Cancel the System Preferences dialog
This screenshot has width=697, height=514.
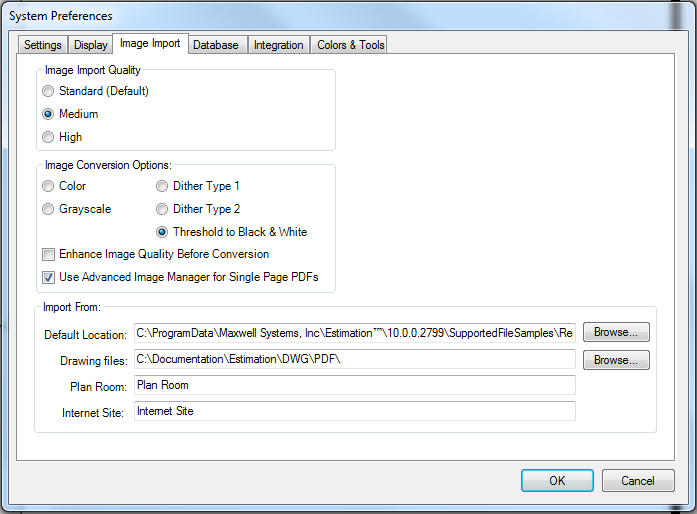pyautogui.click(x=638, y=481)
